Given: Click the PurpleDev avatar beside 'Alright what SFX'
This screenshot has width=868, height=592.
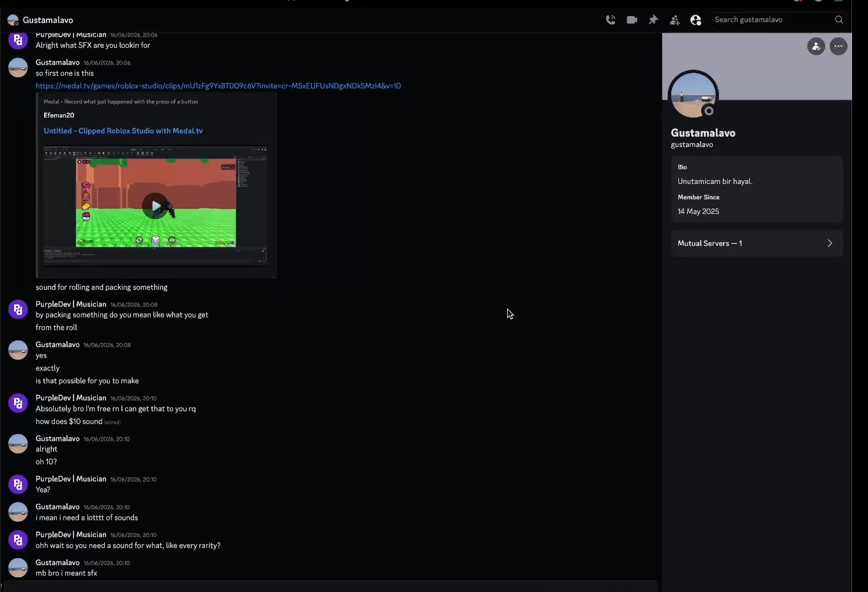Looking at the screenshot, I should pos(18,40).
